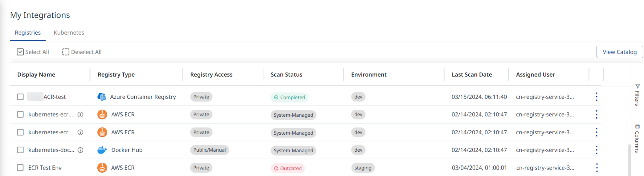The height and width of the screenshot is (176, 644).
Task: Sort by the Last Scan Date column header
Action: pos(471,75)
